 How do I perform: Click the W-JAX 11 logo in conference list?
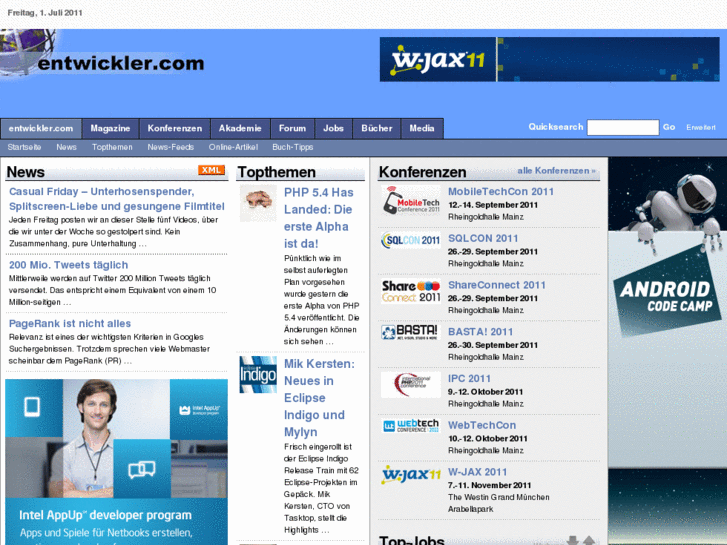[x=411, y=475]
